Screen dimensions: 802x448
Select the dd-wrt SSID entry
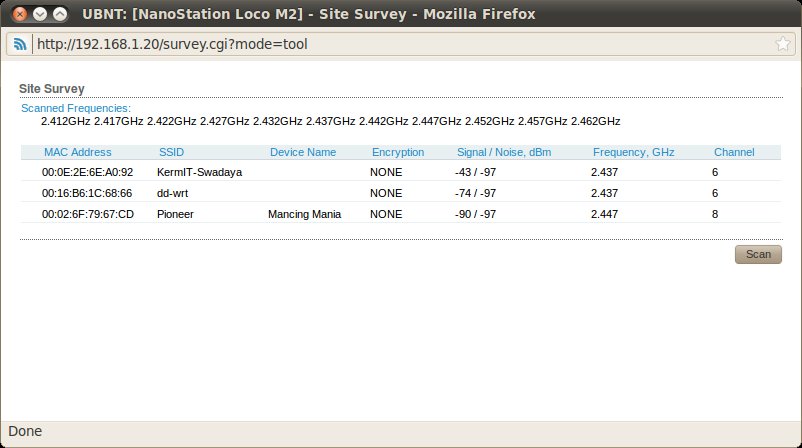point(173,193)
